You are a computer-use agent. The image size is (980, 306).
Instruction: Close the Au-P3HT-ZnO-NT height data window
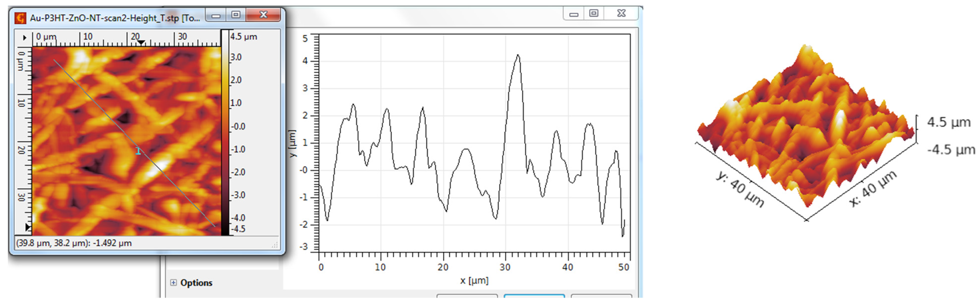click(263, 15)
